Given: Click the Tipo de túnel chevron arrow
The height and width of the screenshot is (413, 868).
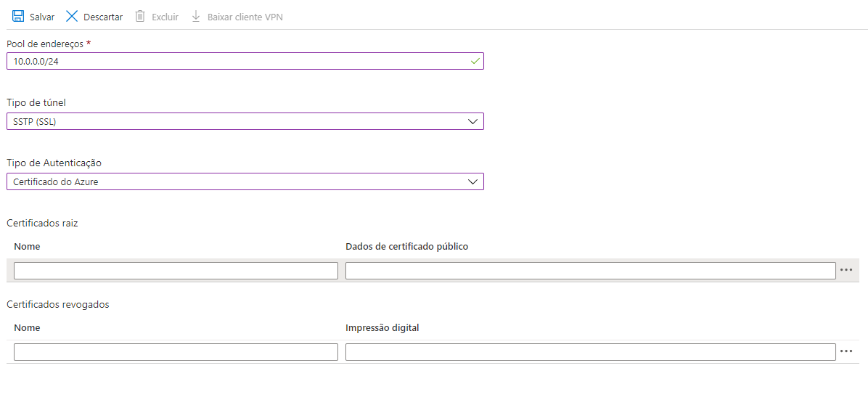Looking at the screenshot, I should point(472,121).
